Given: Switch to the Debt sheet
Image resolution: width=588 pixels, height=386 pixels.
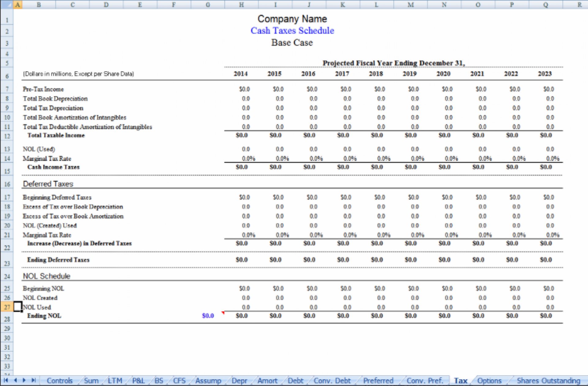Looking at the screenshot, I should coord(296,380).
